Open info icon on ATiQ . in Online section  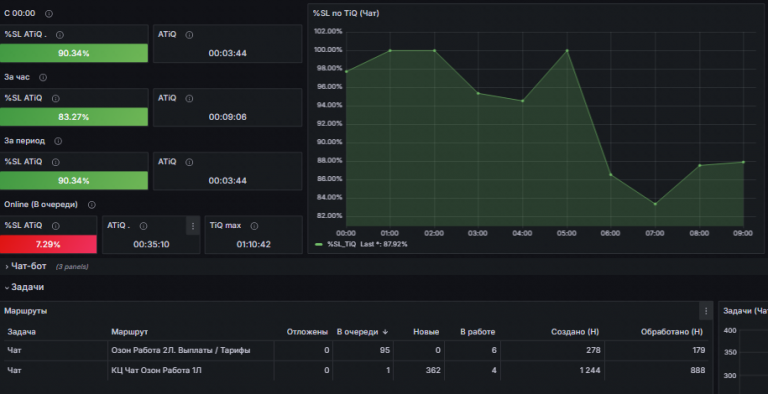(143, 226)
